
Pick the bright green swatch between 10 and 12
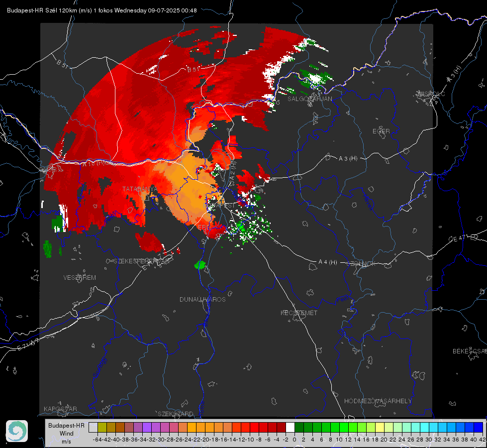344,428
